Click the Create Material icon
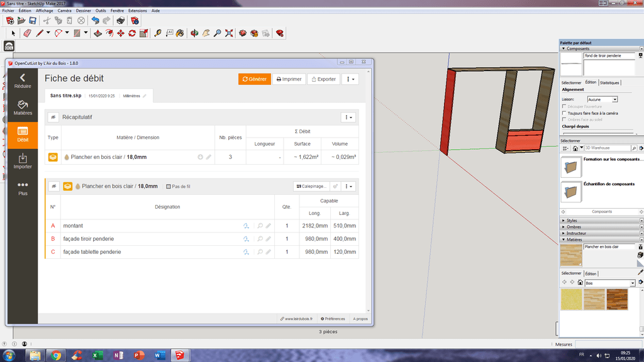The height and width of the screenshot is (362, 644). point(640,255)
